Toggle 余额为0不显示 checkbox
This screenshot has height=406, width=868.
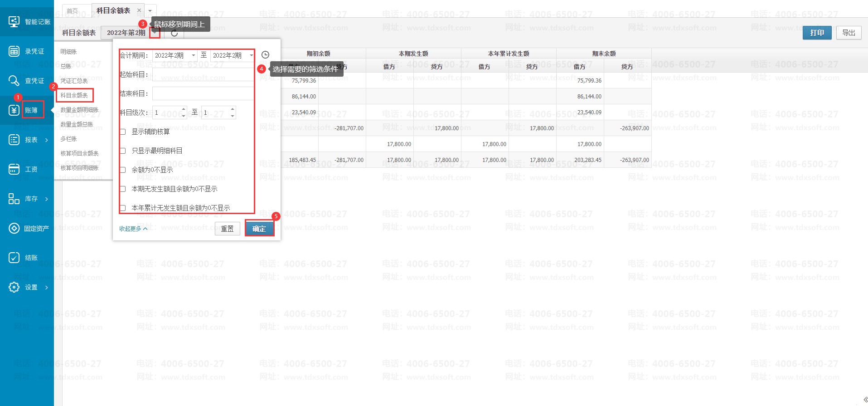point(123,170)
